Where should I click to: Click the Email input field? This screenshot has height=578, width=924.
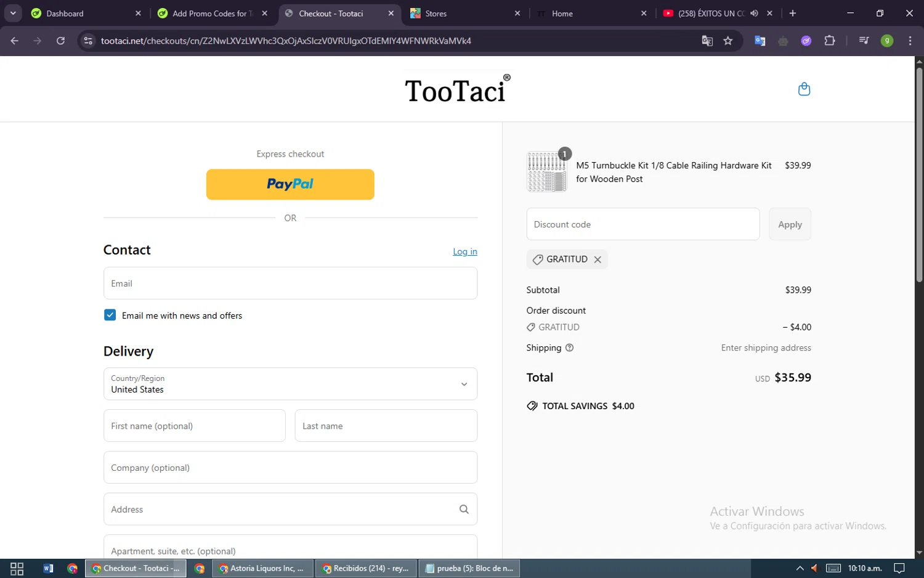(x=290, y=283)
